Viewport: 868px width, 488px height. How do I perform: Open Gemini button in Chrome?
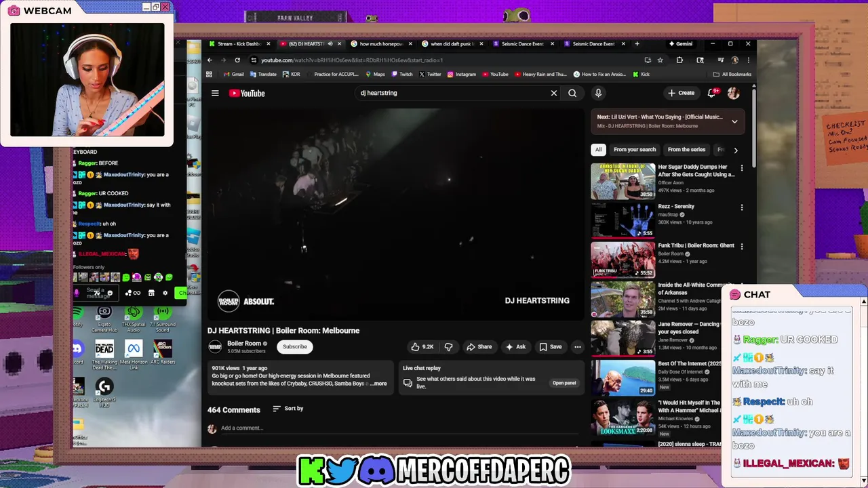tap(680, 44)
